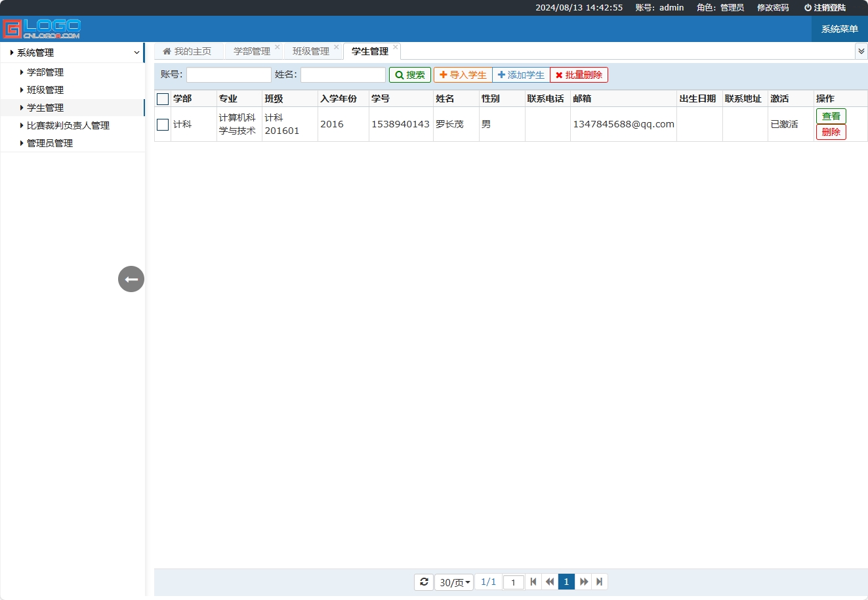Screen dimensions: 868x600
Task: Click the home icon on 我的主页 tab
Action: click(166, 51)
